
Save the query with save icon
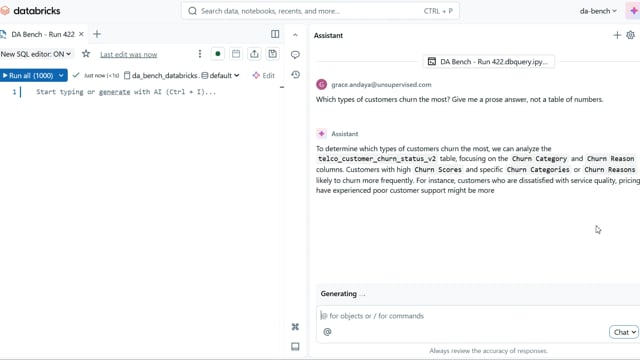coord(273,54)
